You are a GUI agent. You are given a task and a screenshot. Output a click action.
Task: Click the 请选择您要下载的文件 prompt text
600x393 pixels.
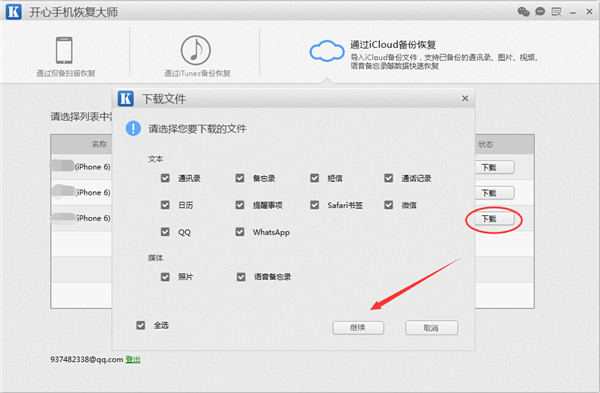(x=197, y=129)
